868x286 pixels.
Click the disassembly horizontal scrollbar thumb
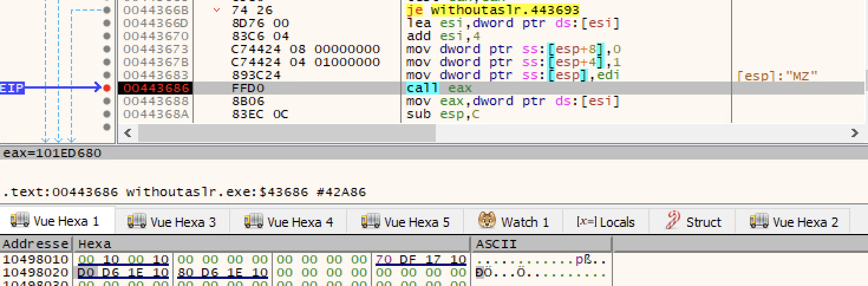click(286, 134)
